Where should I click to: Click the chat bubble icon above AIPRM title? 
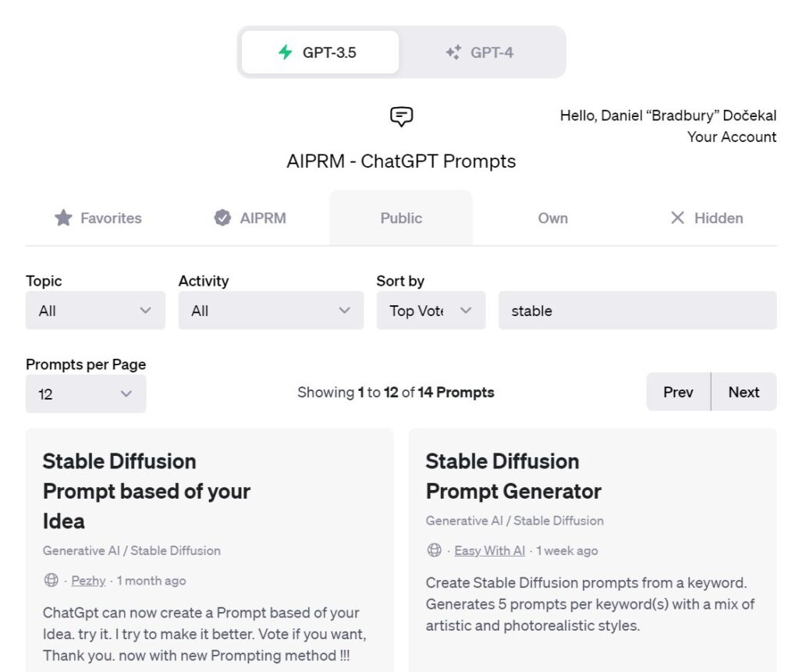[401, 116]
